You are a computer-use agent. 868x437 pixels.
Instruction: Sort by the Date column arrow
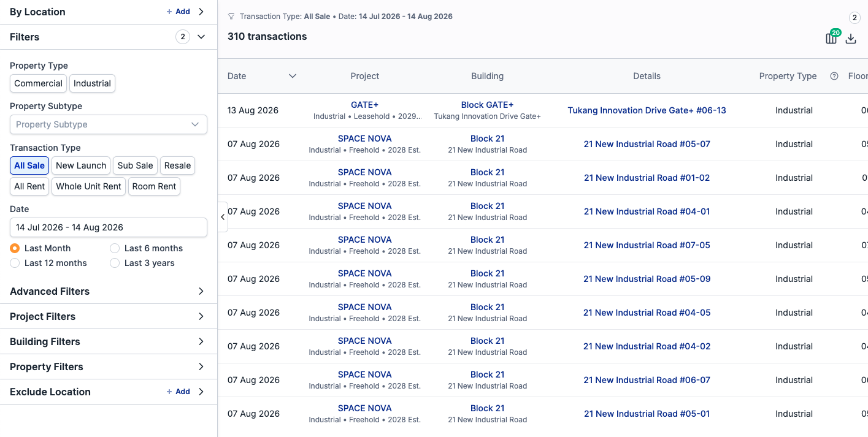point(293,76)
